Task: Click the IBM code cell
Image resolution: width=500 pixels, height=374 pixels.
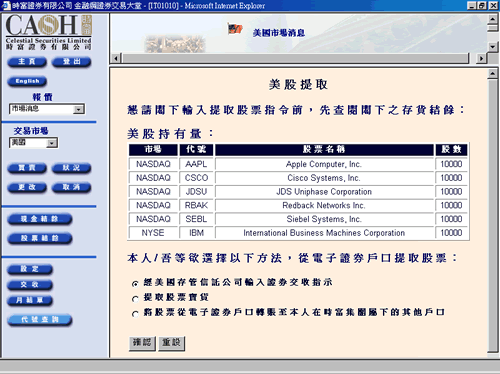Action: (x=196, y=233)
